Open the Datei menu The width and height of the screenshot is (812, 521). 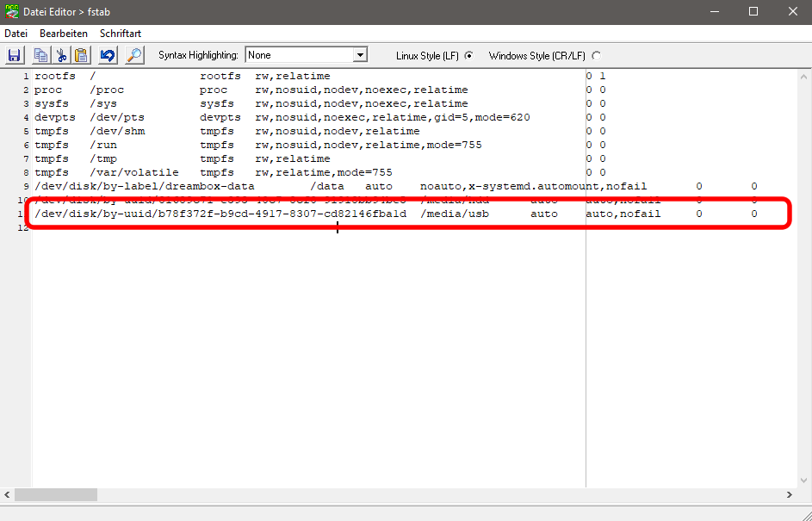pyautogui.click(x=16, y=34)
